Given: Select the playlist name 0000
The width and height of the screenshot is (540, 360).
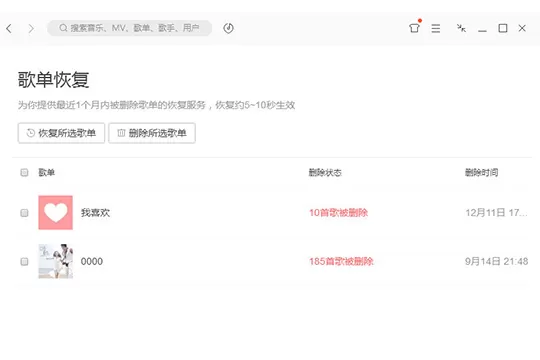Looking at the screenshot, I should click(92, 261).
